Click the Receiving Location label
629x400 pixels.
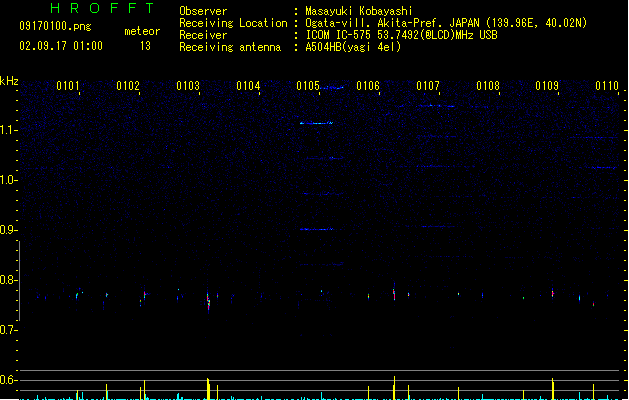point(233,23)
